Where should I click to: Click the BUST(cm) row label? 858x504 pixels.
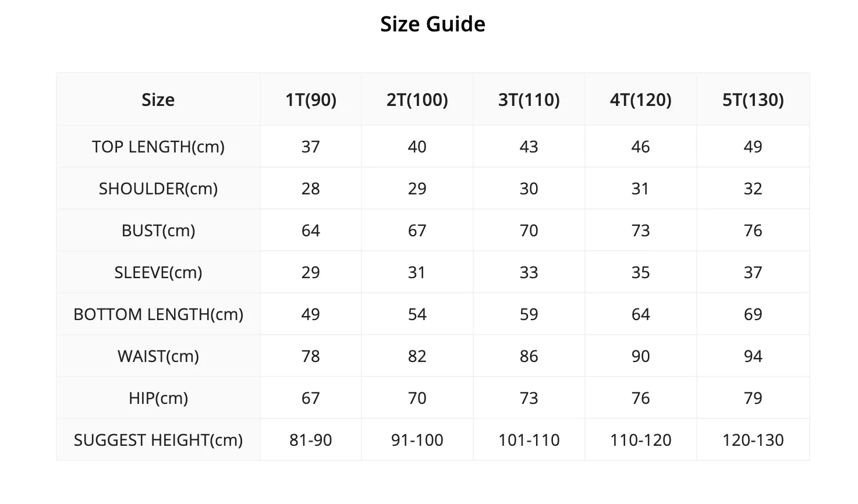point(158,230)
